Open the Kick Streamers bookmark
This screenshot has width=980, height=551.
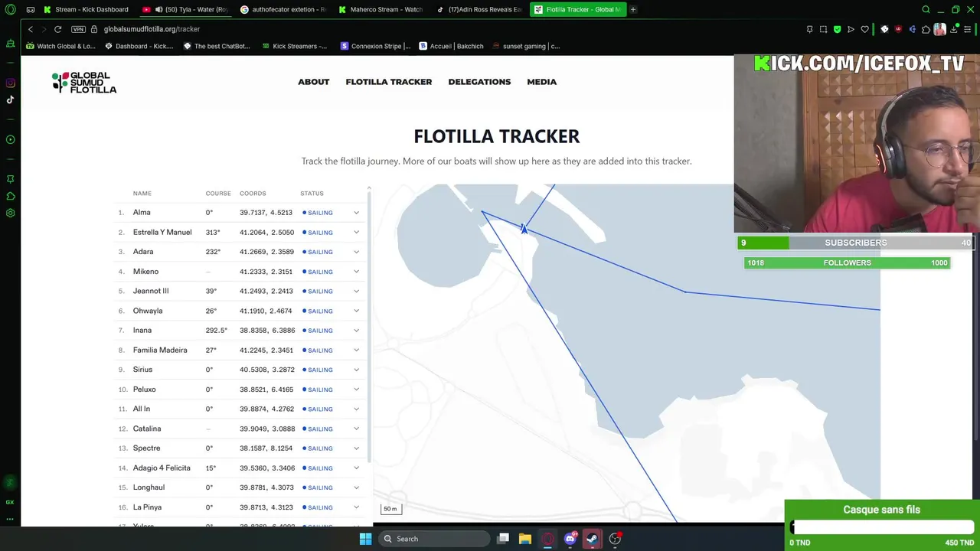pyautogui.click(x=294, y=46)
